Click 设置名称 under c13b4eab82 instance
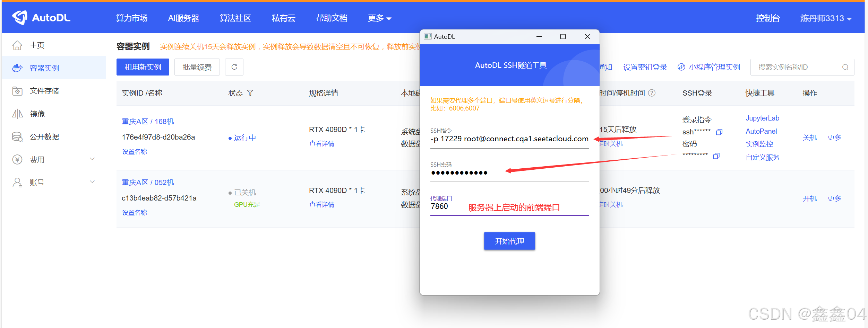 135,213
